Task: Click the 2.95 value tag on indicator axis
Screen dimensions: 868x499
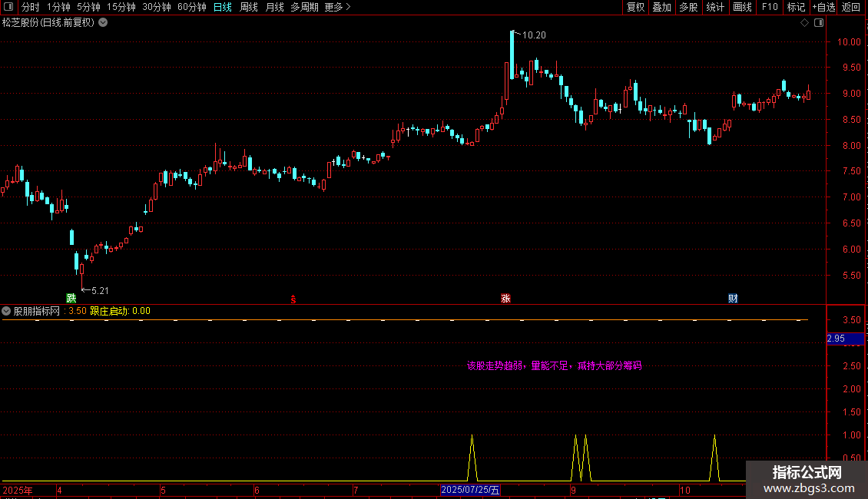Action: pos(845,339)
